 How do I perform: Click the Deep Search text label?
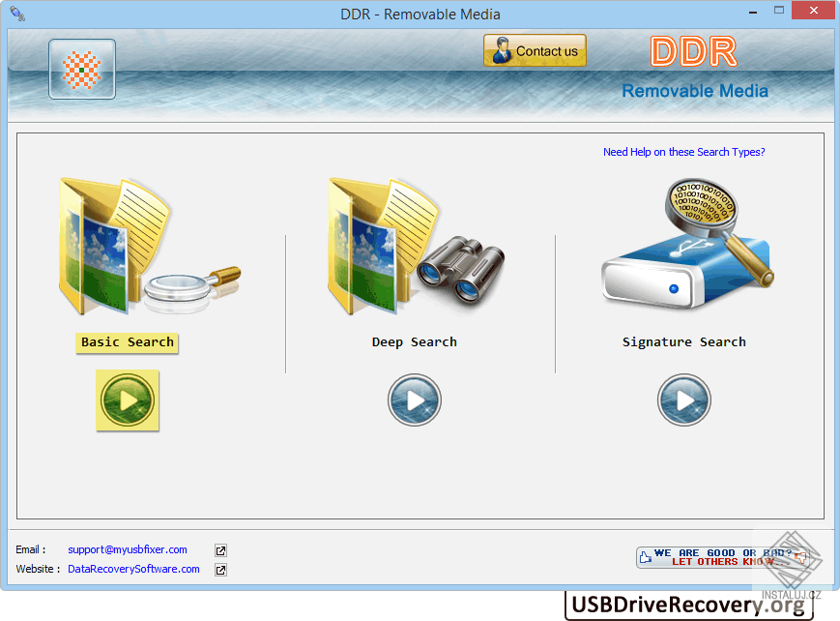coord(414,341)
